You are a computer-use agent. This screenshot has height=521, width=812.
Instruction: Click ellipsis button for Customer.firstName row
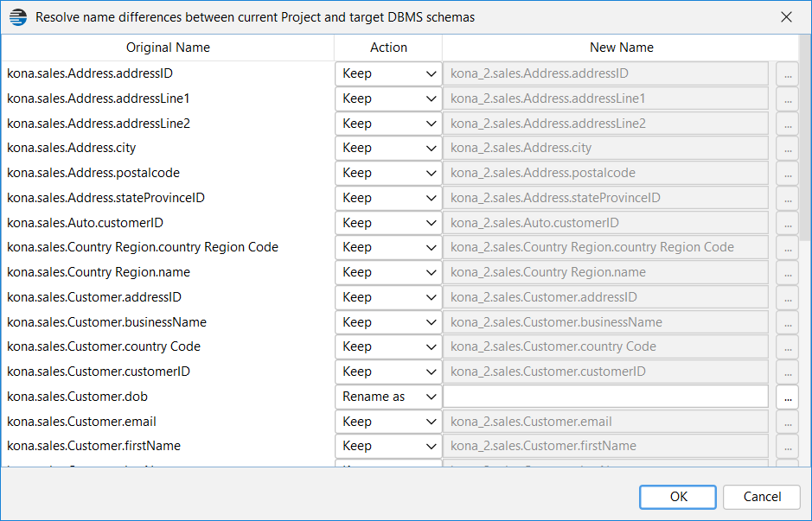(787, 446)
